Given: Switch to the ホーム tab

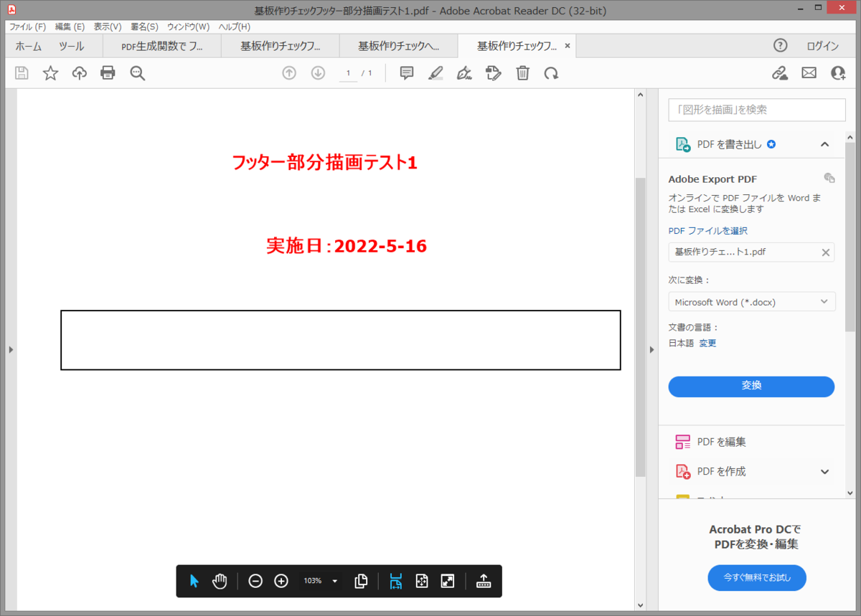Looking at the screenshot, I should click(x=29, y=46).
